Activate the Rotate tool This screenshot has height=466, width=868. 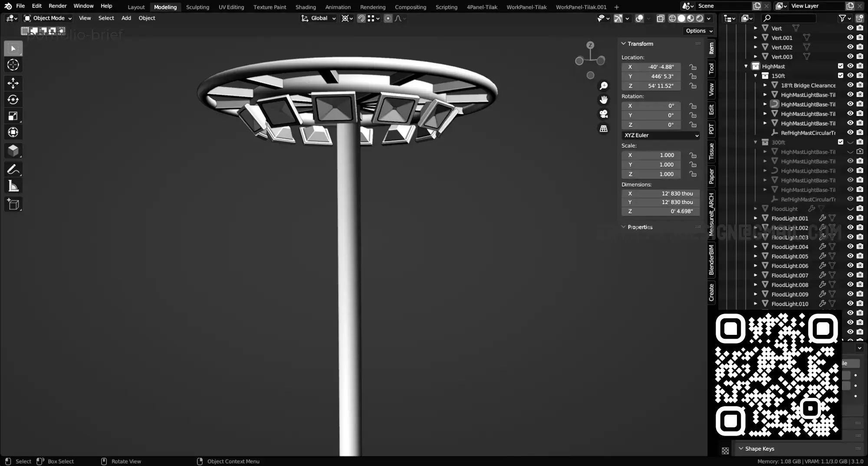coord(13,99)
